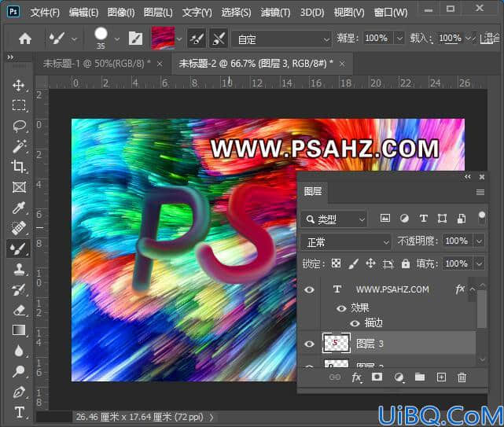
Task: Select the Mixer Brush tool in toolbox
Action: pos(19,248)
